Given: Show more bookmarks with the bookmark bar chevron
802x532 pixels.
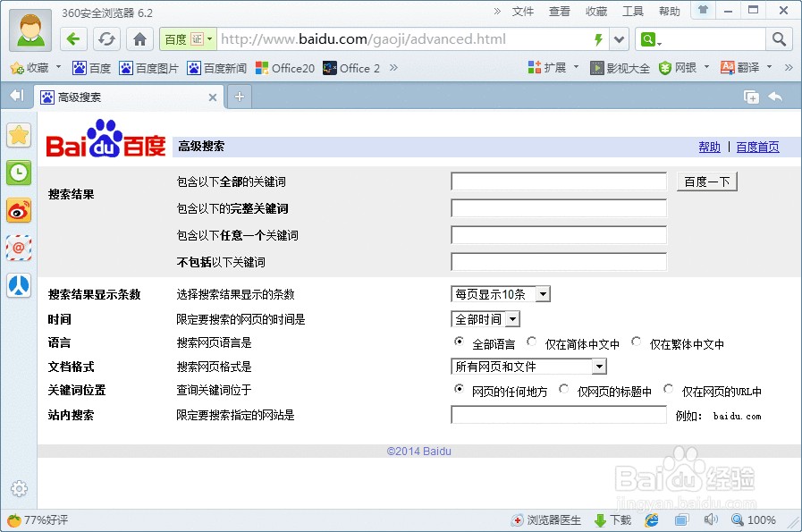Looking at the screenshot, I should [393, 68].
